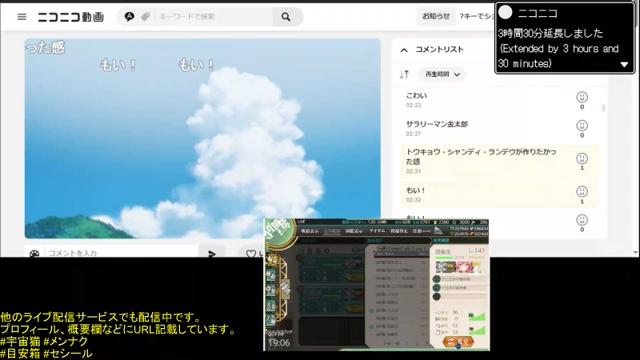This screenshot has height=360, width=640.
Task: Open the comment command palette icon
Action: click(34, 253)
